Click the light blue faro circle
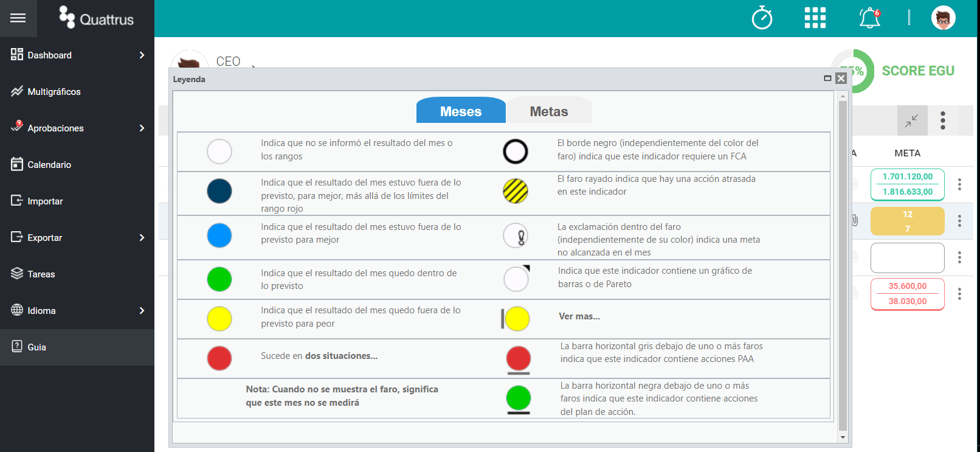 [219, 235]
